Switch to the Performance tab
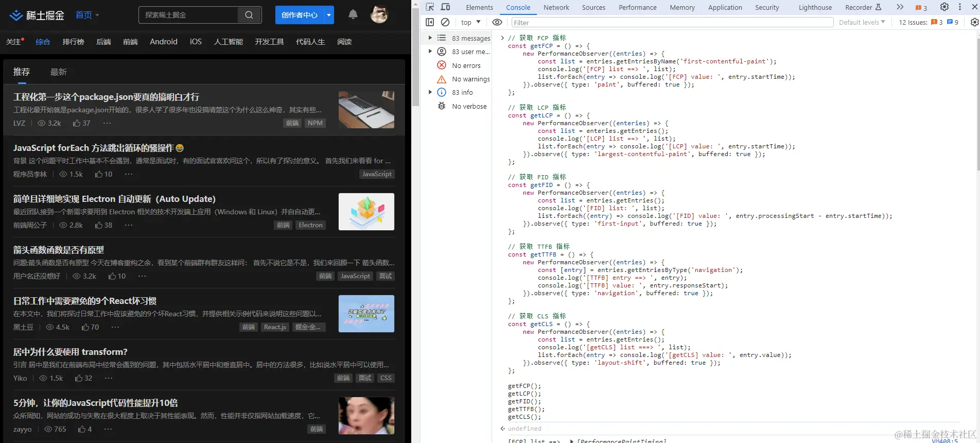980x443 pixels. point(638,7)
